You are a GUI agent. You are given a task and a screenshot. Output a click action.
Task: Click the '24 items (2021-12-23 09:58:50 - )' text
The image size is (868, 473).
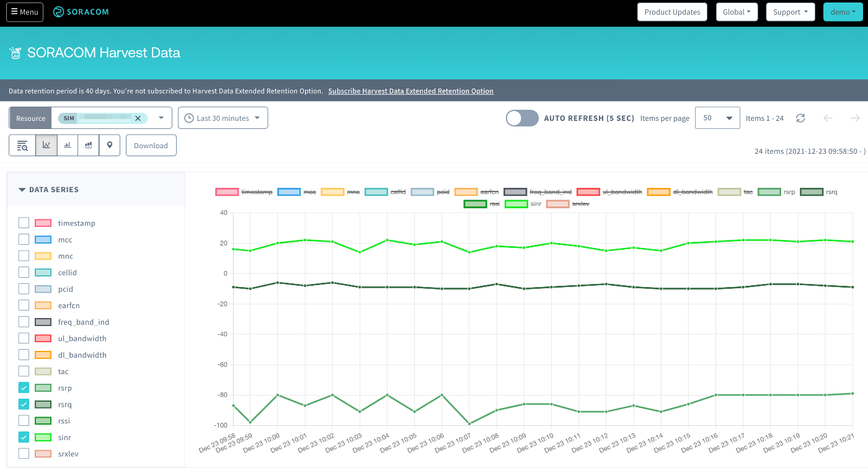pos(810,151)
